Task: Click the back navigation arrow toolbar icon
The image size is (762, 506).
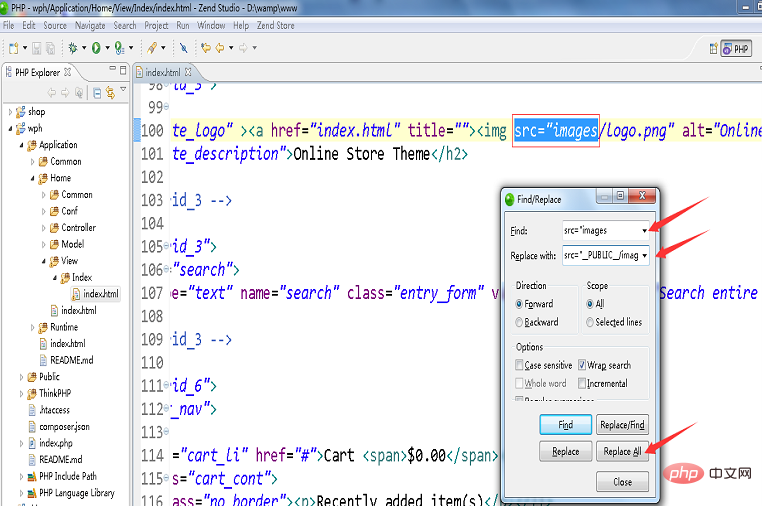Action: 220,48
